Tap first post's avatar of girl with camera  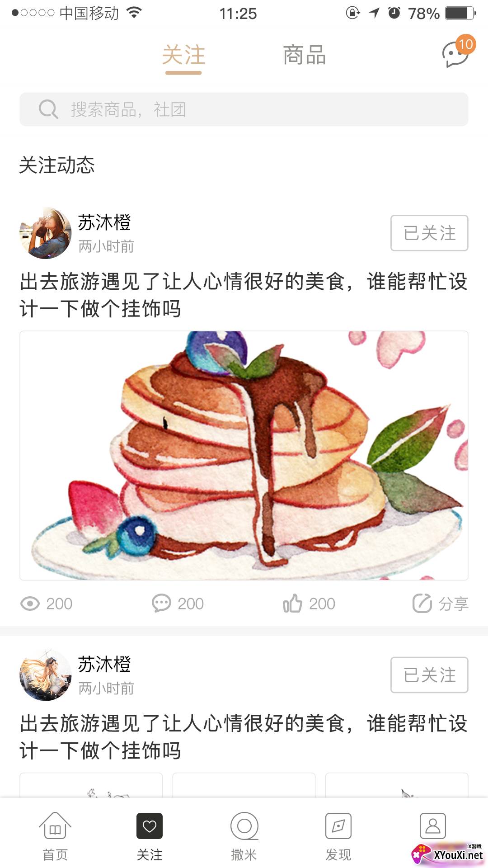click(x=46, y=233)
